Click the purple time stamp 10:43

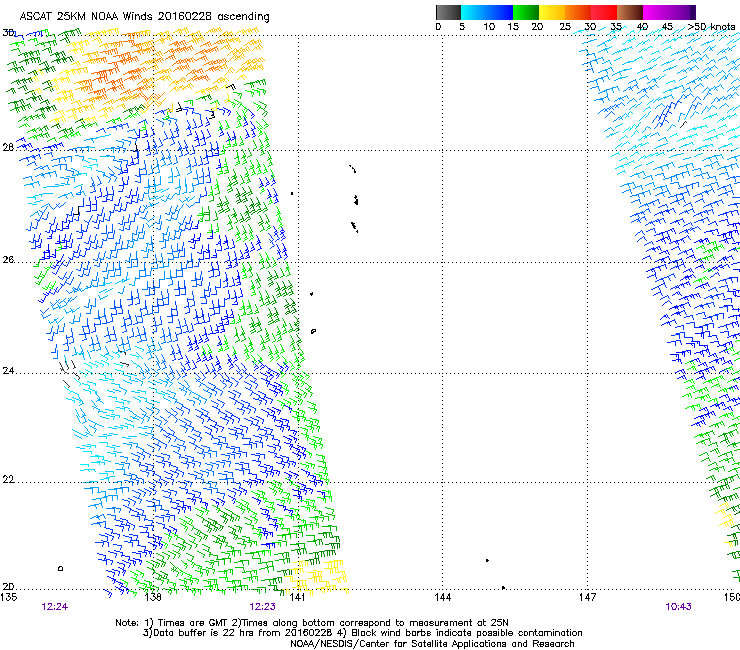click(678, 607)
